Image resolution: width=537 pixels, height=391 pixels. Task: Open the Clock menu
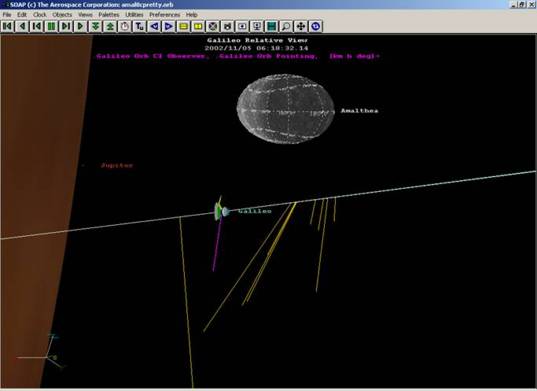40,15
